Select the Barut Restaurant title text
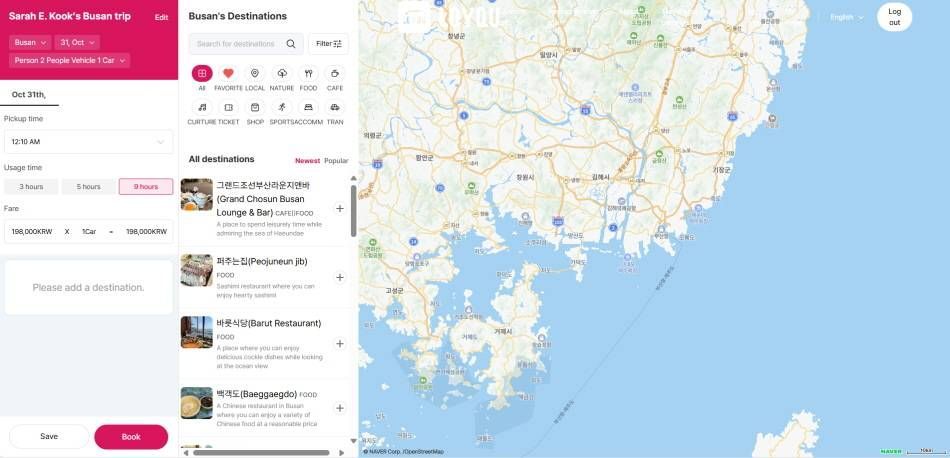This screenshot has height=458, width=950. pyautogui.click(x=269, y=324)
